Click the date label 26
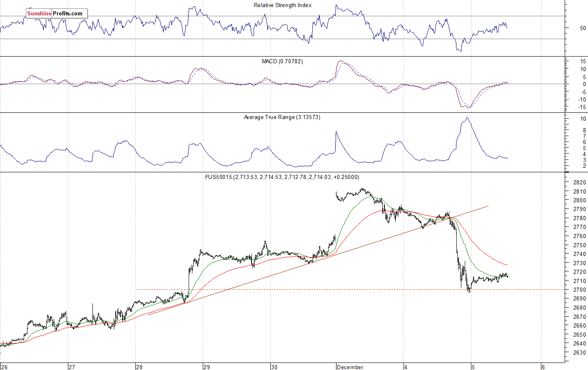The image size is (588, 370). [x=4, y=367]
